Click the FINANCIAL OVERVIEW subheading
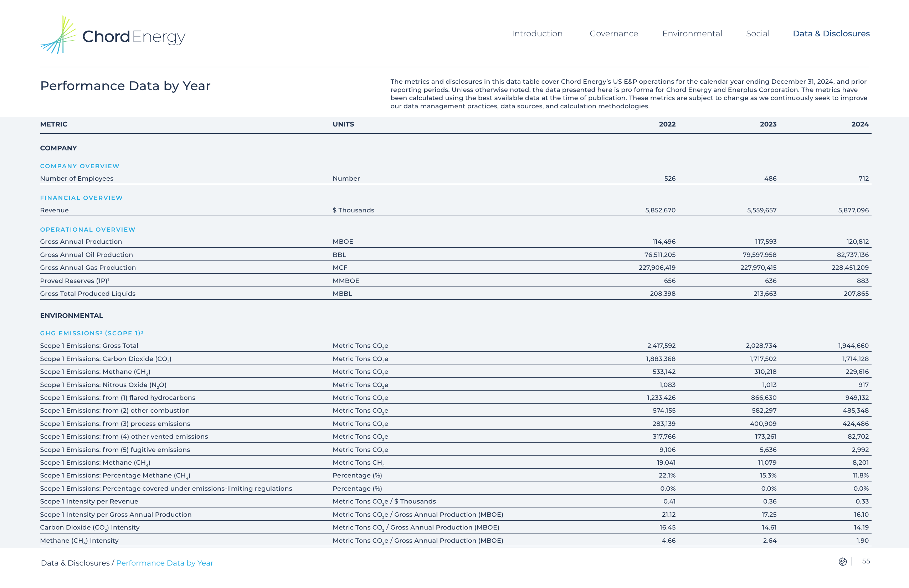909x588 pixels. (x=81, y=198)
